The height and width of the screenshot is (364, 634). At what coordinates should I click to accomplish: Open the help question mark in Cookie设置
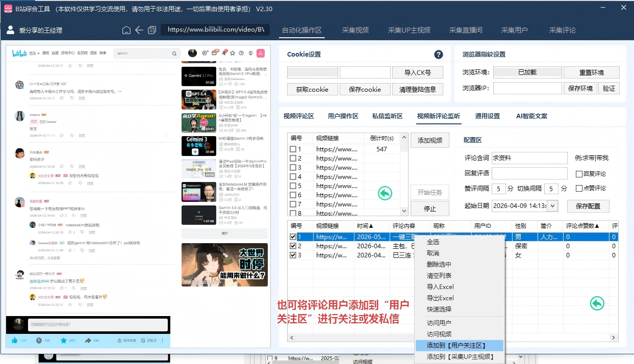438,55
